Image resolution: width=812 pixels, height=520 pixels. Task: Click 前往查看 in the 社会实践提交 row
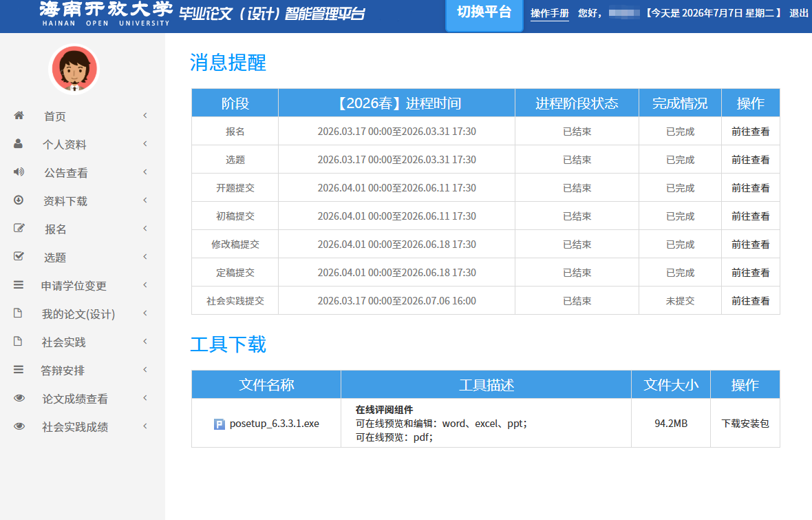click(750, 301)
